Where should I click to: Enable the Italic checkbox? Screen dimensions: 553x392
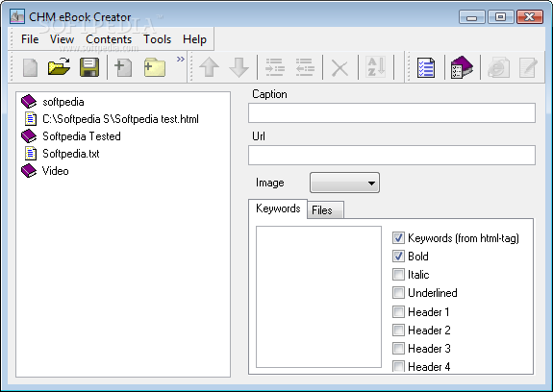[x=398, y=275]
